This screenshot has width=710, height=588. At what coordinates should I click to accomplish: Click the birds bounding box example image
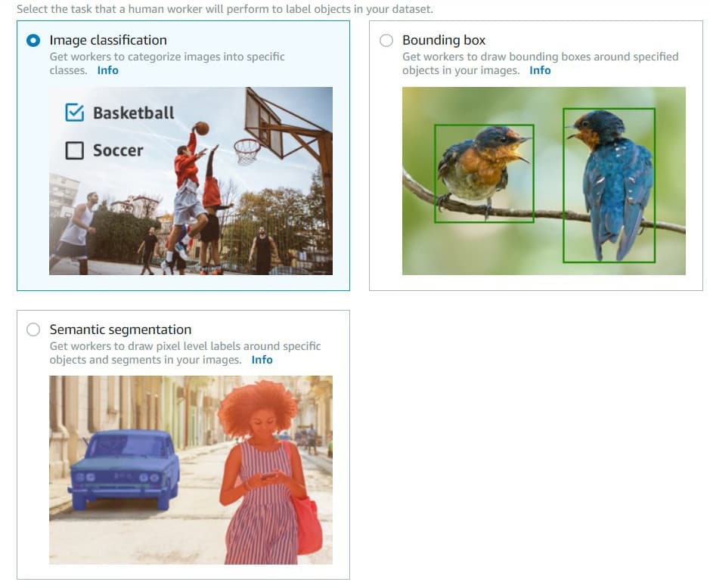point(544,181)
